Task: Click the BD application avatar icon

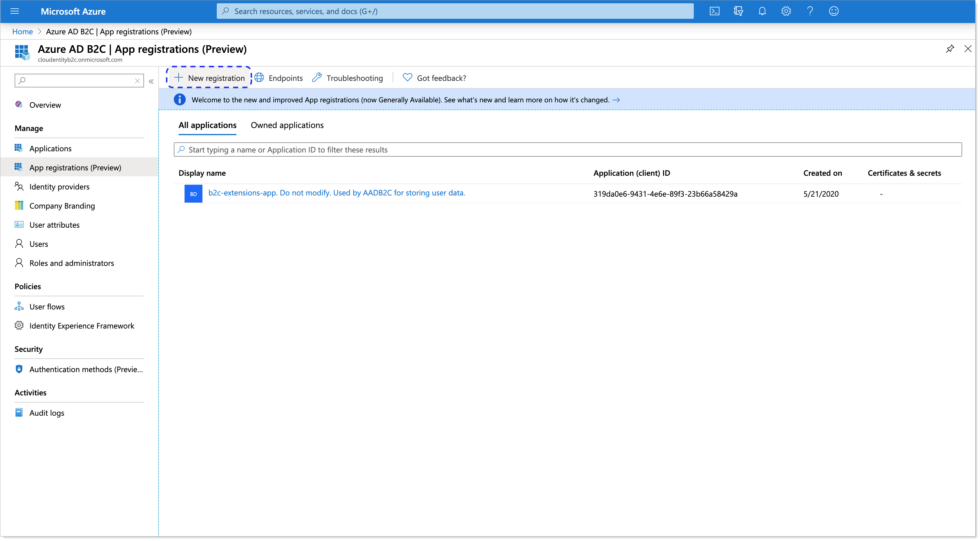Action: click(x=193, y=194)
